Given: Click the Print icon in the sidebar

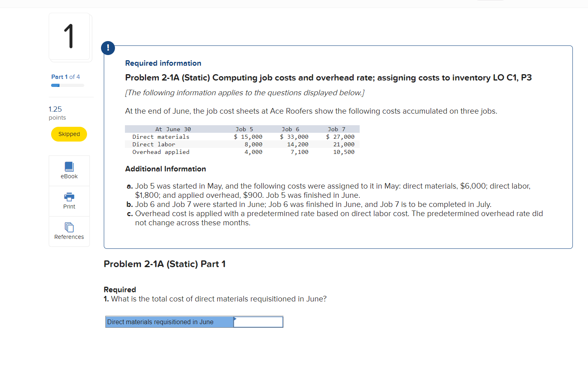Looking at the screenshot, I should (x=69, y=201).
